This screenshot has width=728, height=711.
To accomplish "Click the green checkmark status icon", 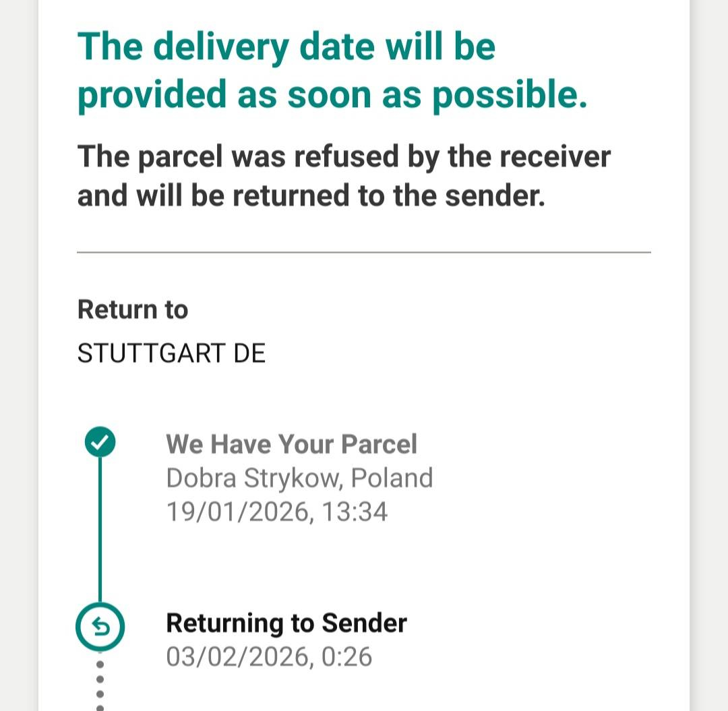I will tap(100, 443).
